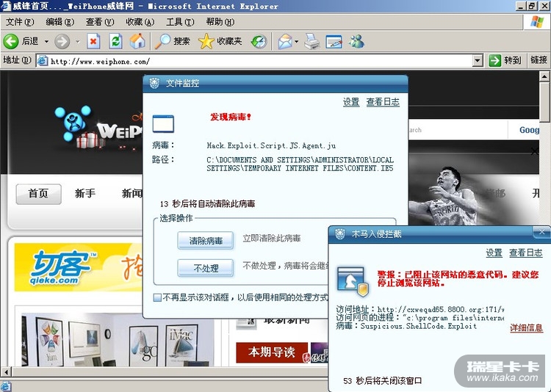Refresh the page with green arrows icon
Viewport: 551px width, 392px height.
[x=115, y=41]
